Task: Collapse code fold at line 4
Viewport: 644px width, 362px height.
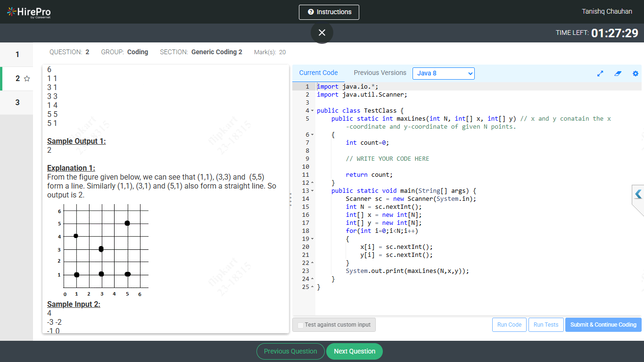Action: tap(312, 111)
